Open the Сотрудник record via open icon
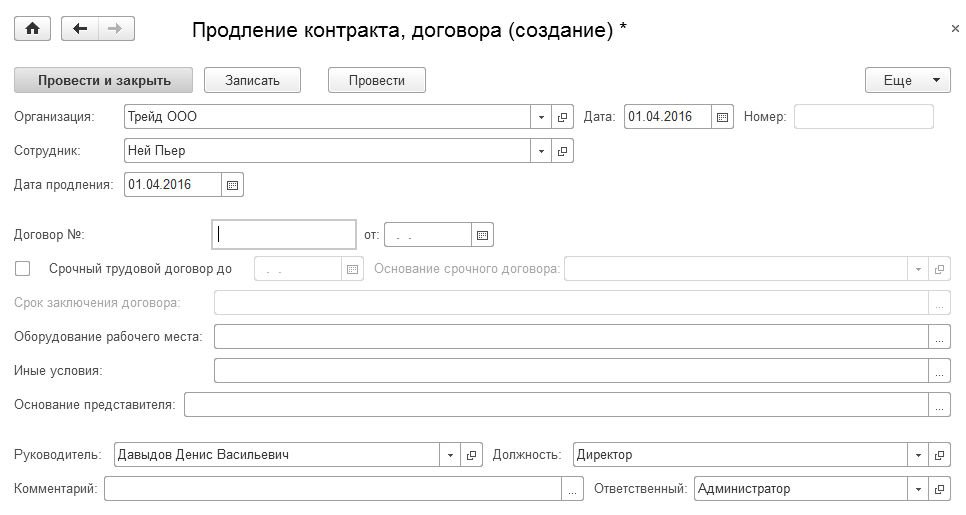Image resolution: width=966 pixels, height=515 pixels. coord(563,151)
